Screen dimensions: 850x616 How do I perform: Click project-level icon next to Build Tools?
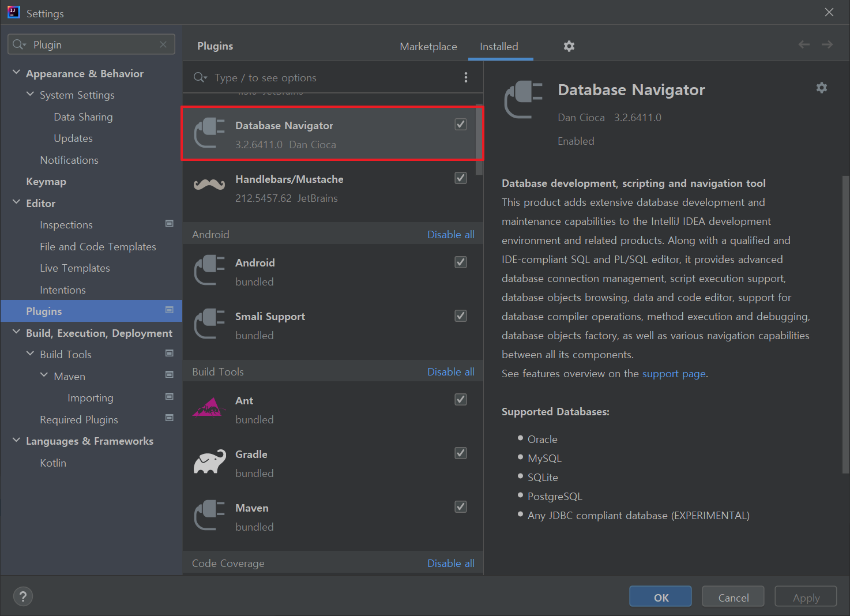170,353
